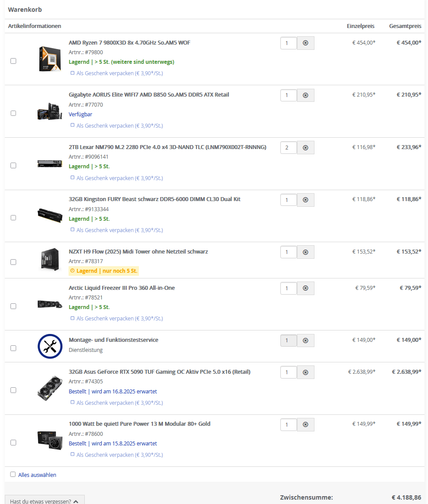The height and width of the screenshot is (504, 428).
Task: Select the AMD Ryzen 7 9800X3D row checkbox
Action: (x=13, y=61)
